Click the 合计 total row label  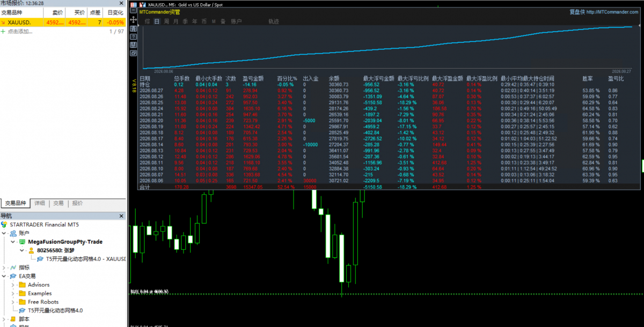(145, 187)
